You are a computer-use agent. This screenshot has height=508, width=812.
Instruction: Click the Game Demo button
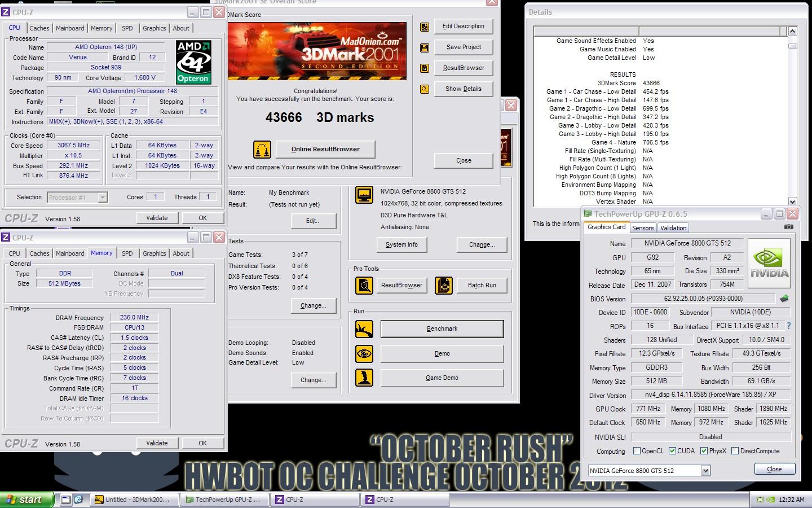pyautogui.click(x=442, y=378)
